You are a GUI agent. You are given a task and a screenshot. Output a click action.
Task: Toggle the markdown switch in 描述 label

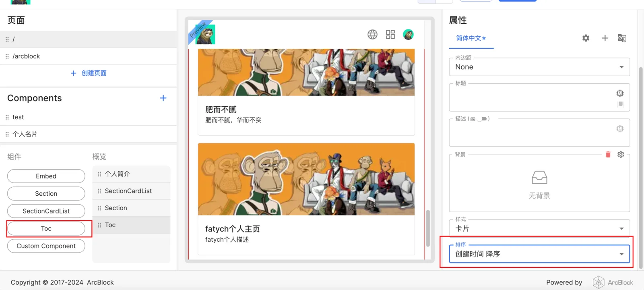482,119
